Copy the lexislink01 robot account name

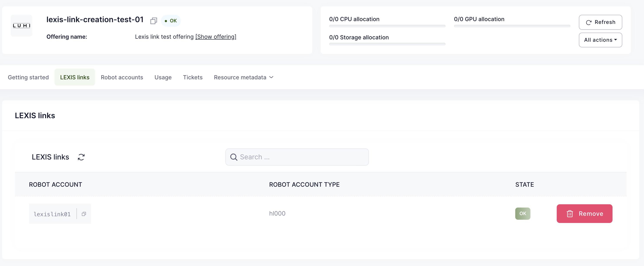coord(84,214)
